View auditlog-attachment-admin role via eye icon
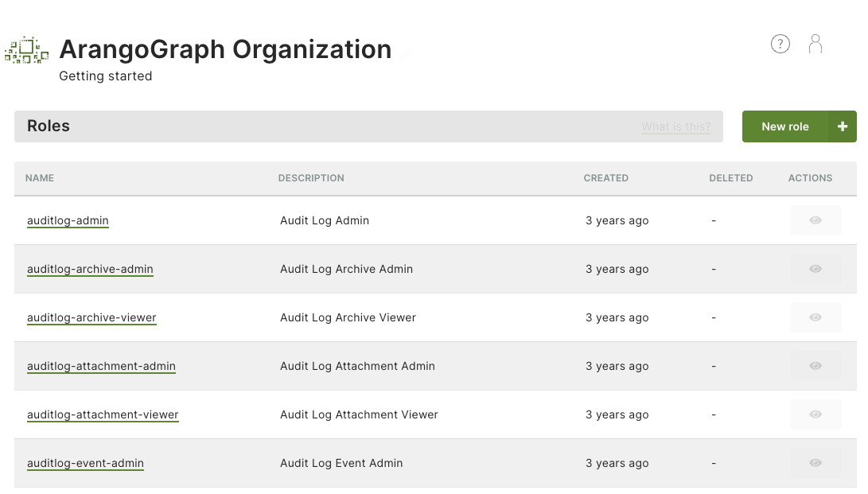The width and height of the screenshot is (868, 494). coord(815,366)
